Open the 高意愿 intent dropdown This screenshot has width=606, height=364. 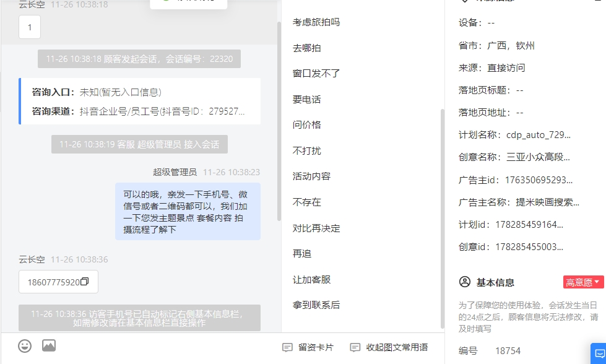tap(583, 282)
